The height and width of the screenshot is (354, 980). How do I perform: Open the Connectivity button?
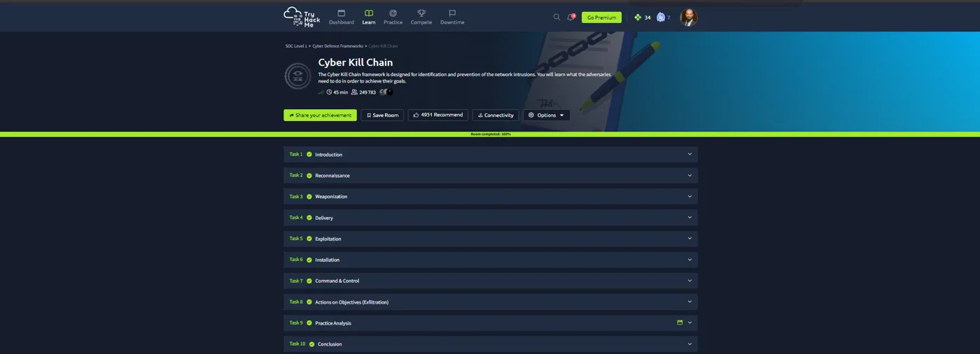(496, 115)
